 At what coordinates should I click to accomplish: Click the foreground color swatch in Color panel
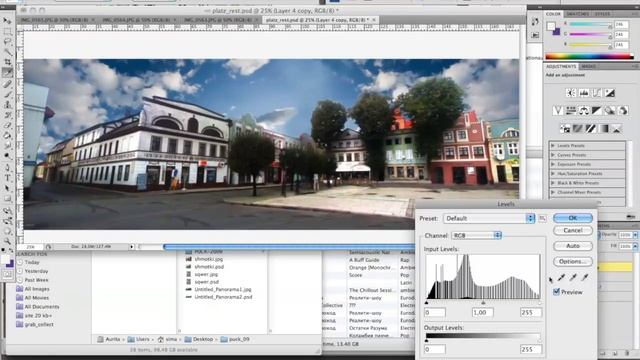click(x=551, y=26)
